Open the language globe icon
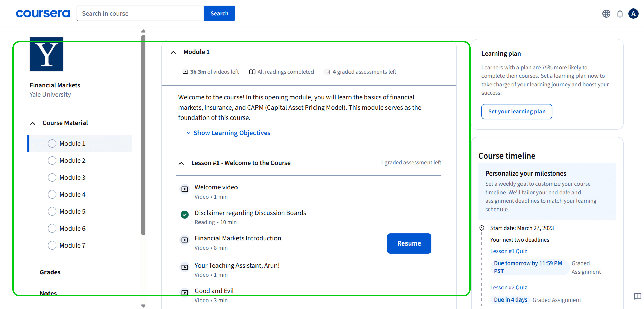Viewport: 644px width, 309px height. pos(606,14)
